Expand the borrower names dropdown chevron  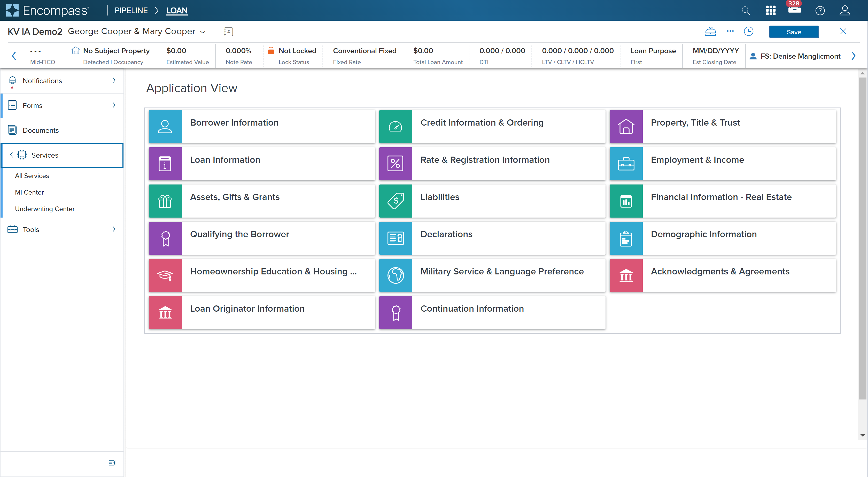203,32
